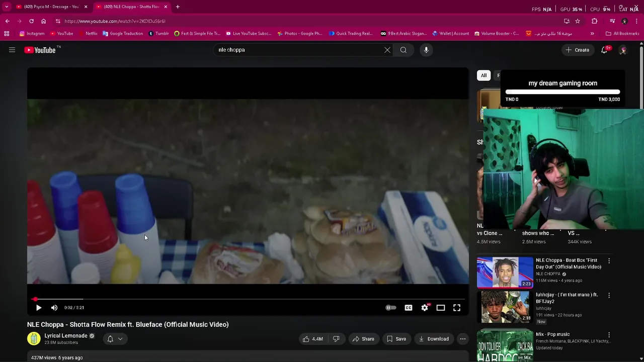The height and width of the screenshot is (362, 644).
Task: Open the video player settings gear
Action: [425, 308]
